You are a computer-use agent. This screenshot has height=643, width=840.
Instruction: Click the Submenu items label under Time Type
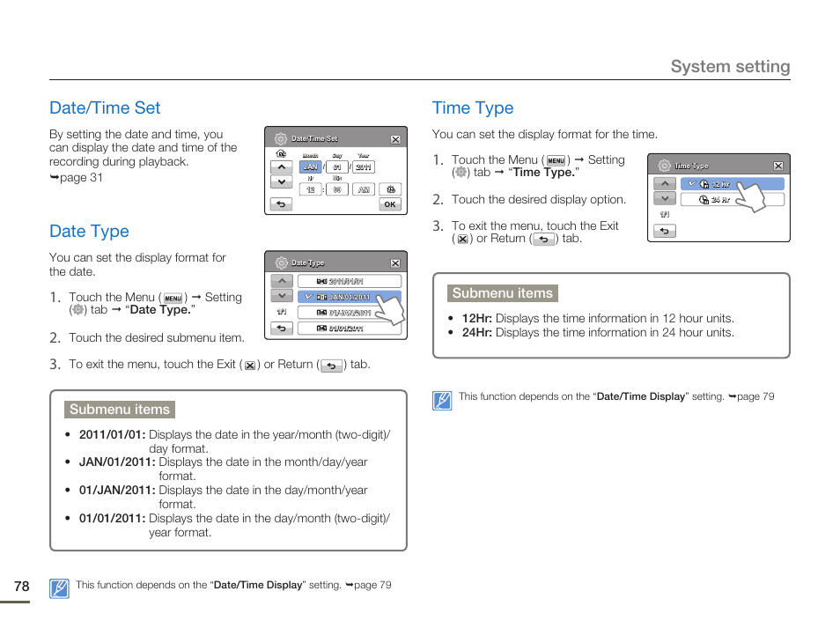pos(503,293)
